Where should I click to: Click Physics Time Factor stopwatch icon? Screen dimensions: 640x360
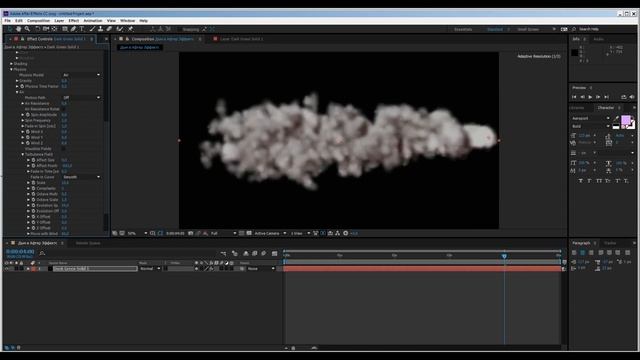(22, 87)
